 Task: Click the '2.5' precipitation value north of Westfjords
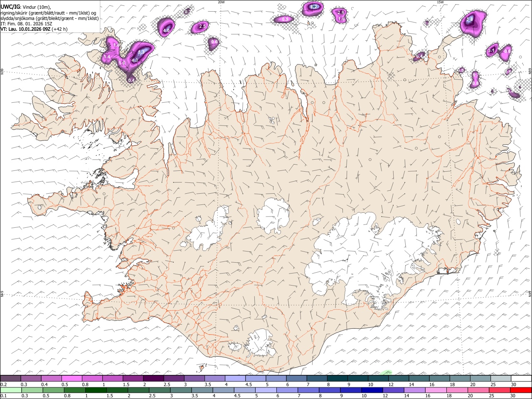coord(202,26)
